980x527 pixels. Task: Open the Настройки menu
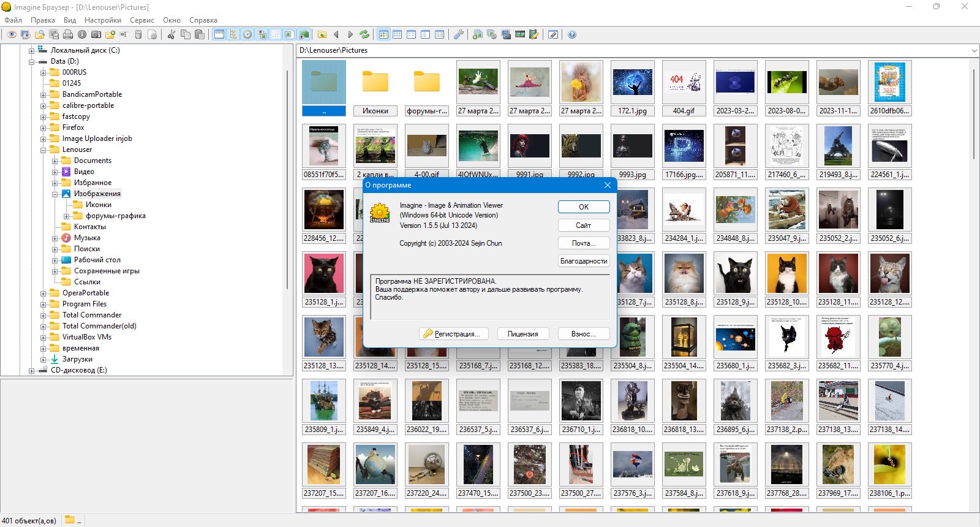(x=103, y=20)
